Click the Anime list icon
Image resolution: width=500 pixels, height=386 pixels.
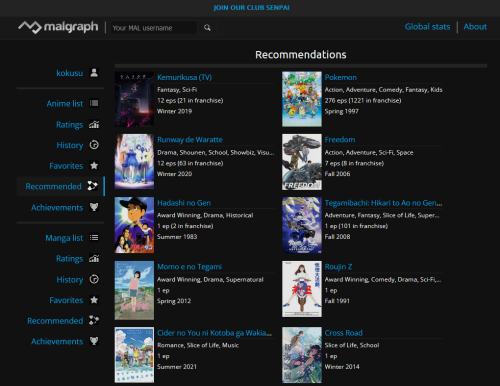click(94, 103)
